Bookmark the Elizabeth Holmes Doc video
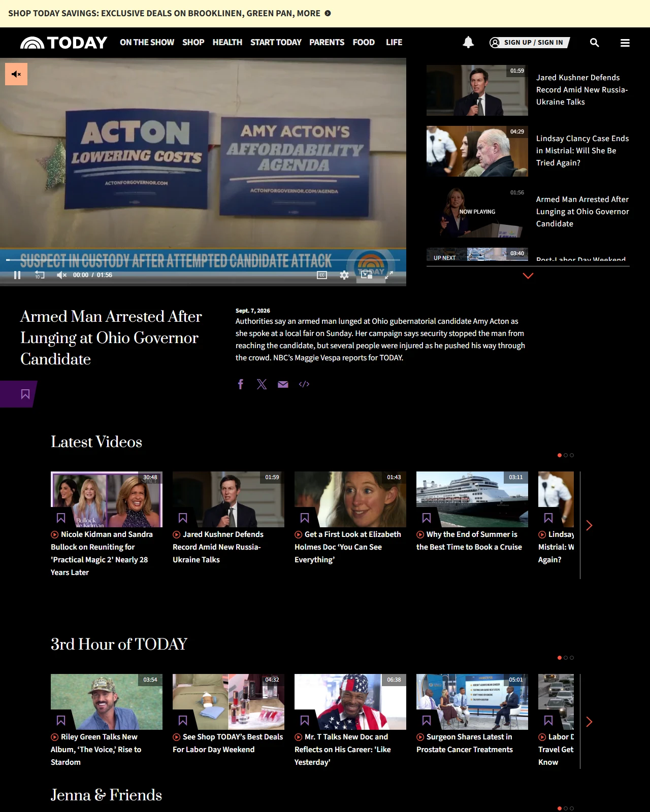Image resolution: width=650 pixels, height=812 pixels. (305, 518)
